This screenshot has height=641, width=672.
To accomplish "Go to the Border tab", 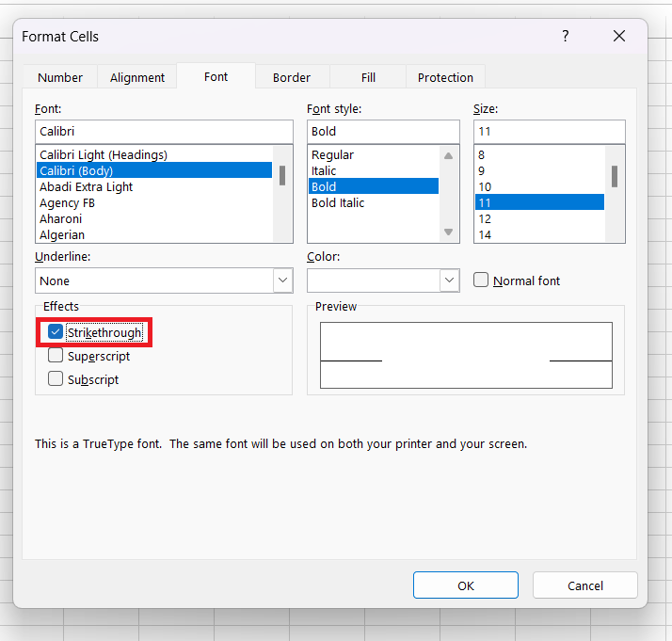I will (292, 77).
